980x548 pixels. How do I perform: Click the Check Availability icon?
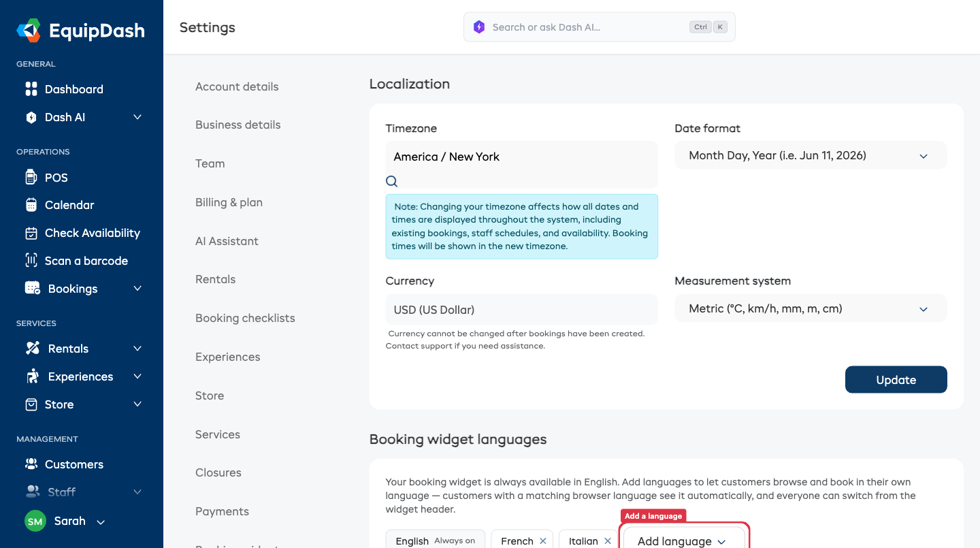[31, 233]
